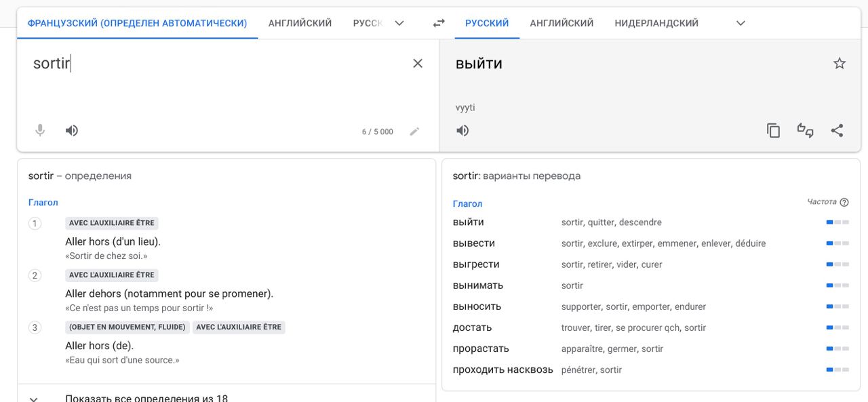Click the microphone voice input icon

(40, 130)
